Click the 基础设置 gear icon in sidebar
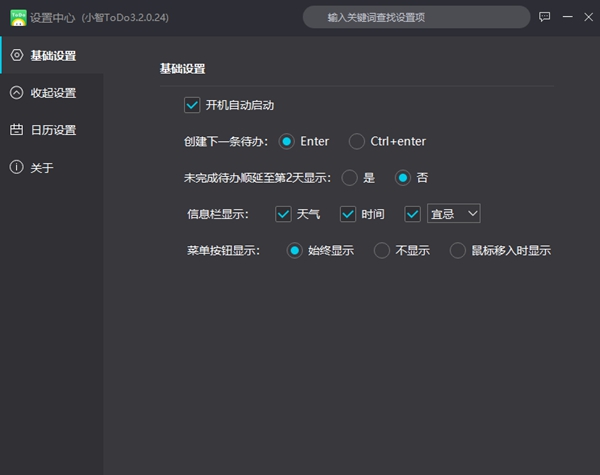 [16, 56]
